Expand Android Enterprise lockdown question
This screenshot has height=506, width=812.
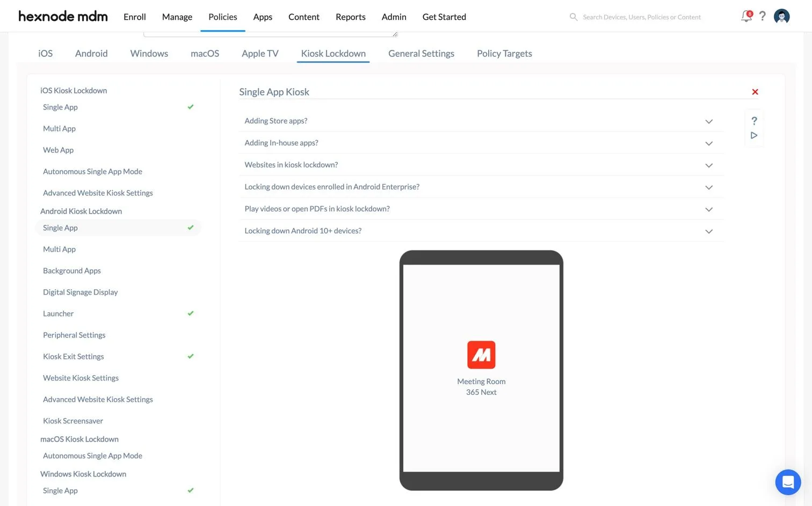pos(481,187)
